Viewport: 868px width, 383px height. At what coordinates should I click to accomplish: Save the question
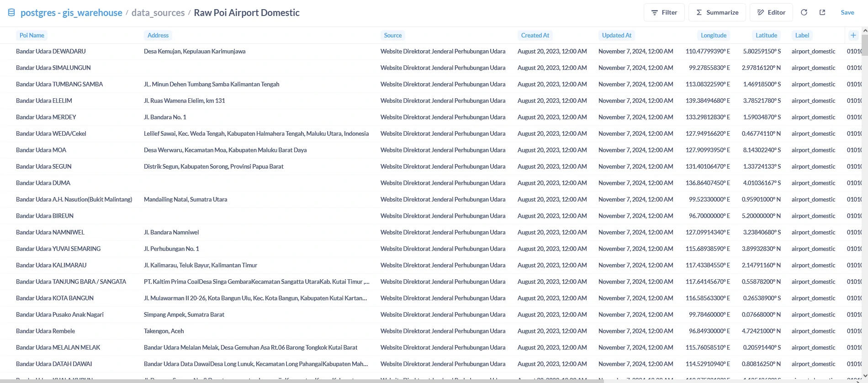(847, 12)
